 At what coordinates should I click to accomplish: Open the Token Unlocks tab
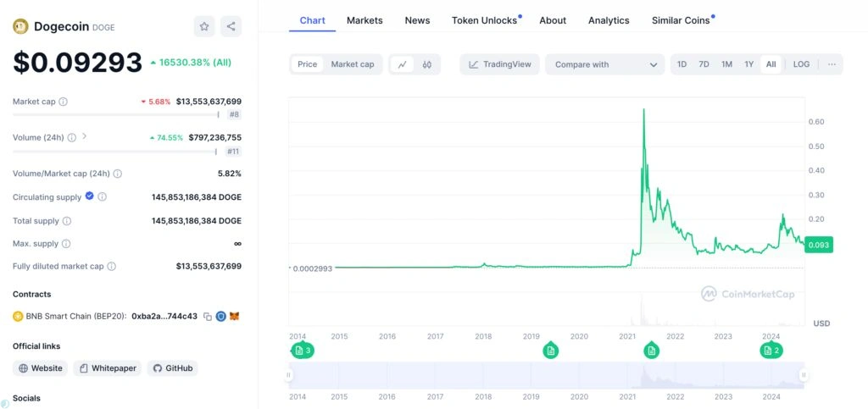click(484, 20)
